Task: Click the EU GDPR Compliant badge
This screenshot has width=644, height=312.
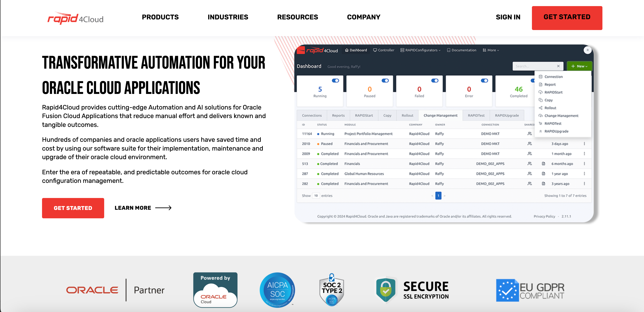Action: click(530, 290)
